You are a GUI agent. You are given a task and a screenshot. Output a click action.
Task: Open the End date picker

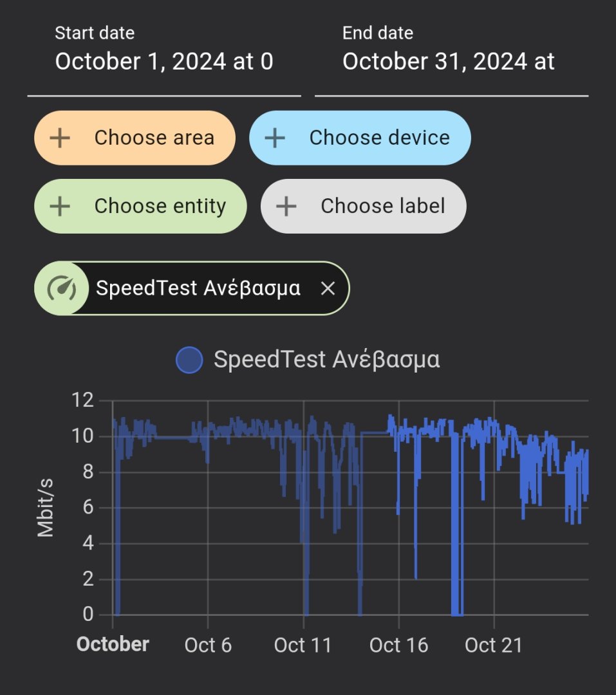point(451,62)
